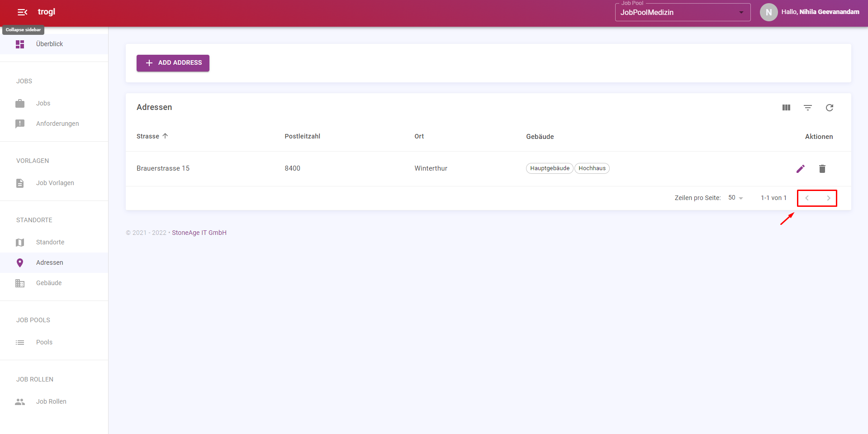Collapse the sidebar with the hamburger icon
The height and width of the screenshot is (434, 868).
click(x=22, y=12)
